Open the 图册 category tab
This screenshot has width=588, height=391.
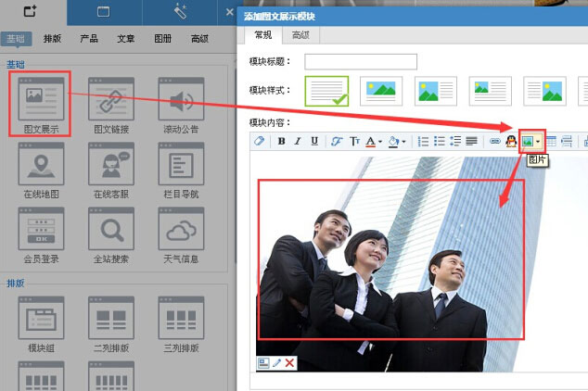(x=162, y=39)
